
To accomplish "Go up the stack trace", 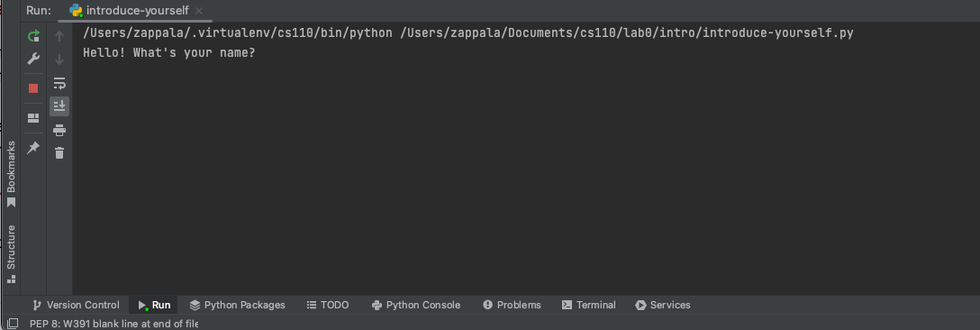I will point(59,36).
